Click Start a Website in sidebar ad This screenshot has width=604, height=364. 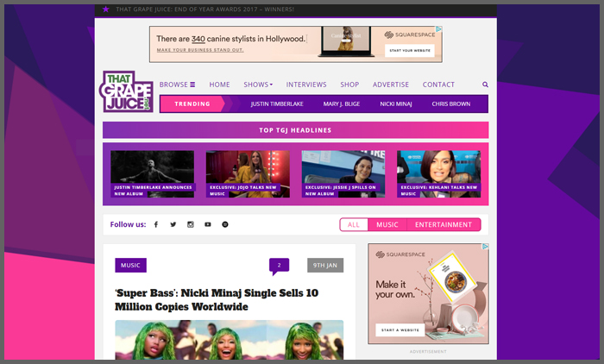pos(400,330)
